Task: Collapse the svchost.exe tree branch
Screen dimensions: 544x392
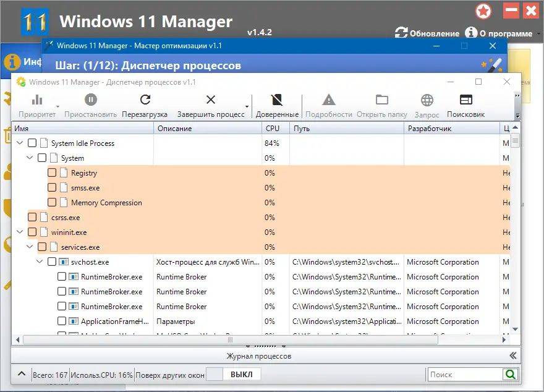Action: coord(41,262)
